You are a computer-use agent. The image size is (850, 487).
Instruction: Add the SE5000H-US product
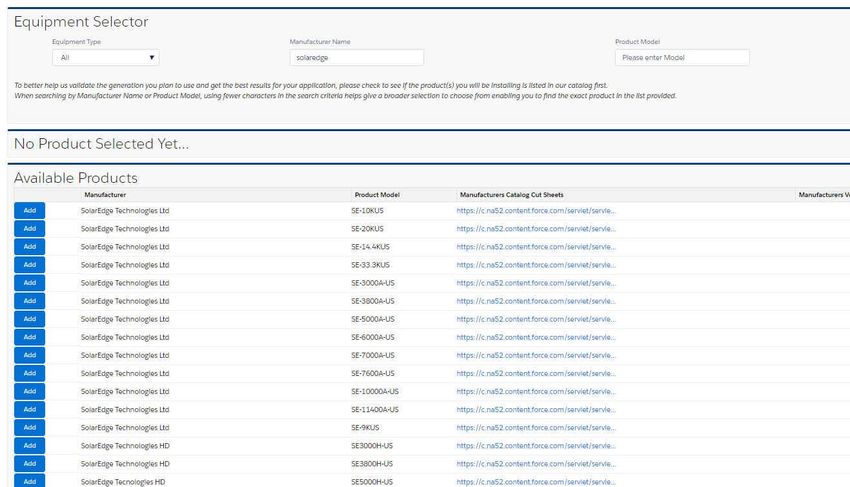pyautogui.click(x=30, y=481)
